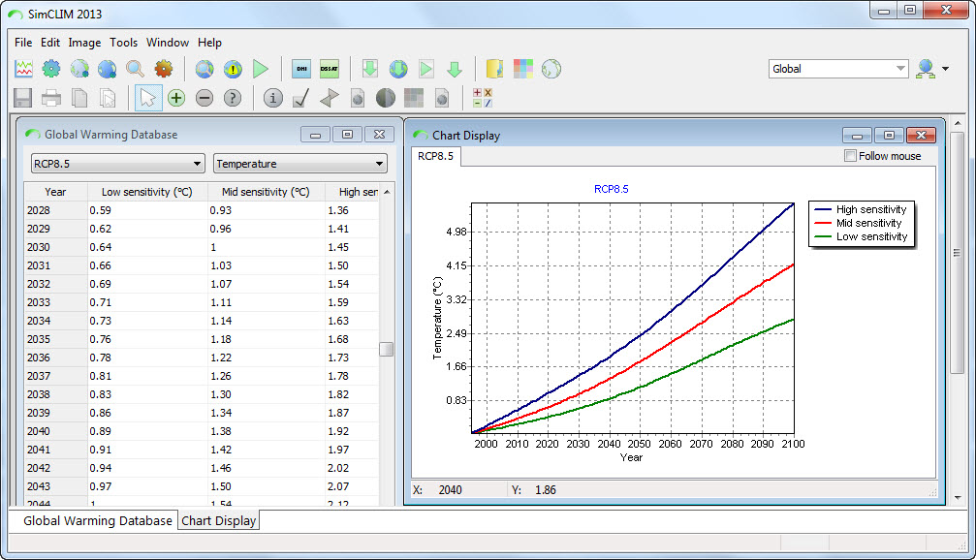
Task: Click the line chart icon in toolbar
Action: (24, 69)
